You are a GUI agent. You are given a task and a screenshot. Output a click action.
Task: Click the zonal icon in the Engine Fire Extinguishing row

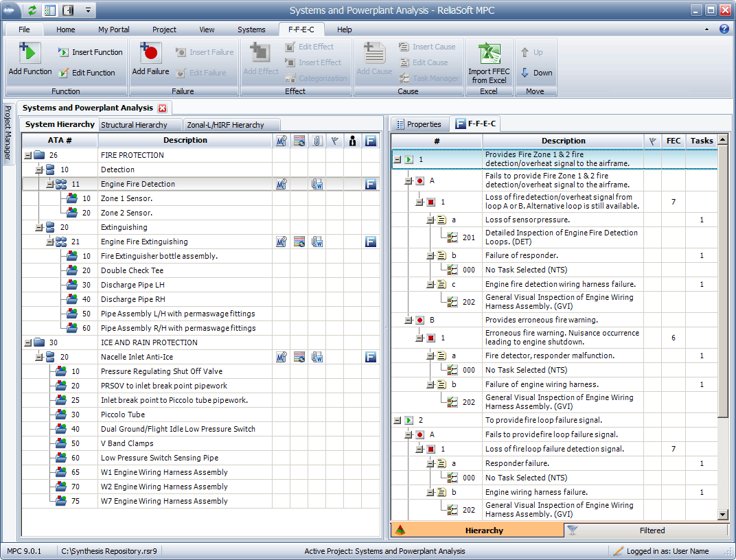299,242
